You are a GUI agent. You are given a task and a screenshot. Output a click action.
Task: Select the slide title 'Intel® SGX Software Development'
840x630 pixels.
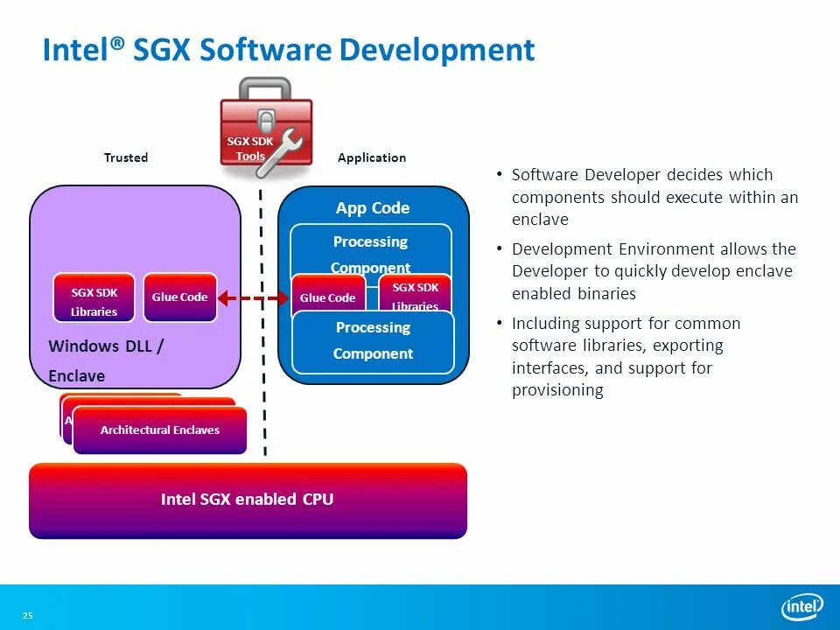pos(288,50)
